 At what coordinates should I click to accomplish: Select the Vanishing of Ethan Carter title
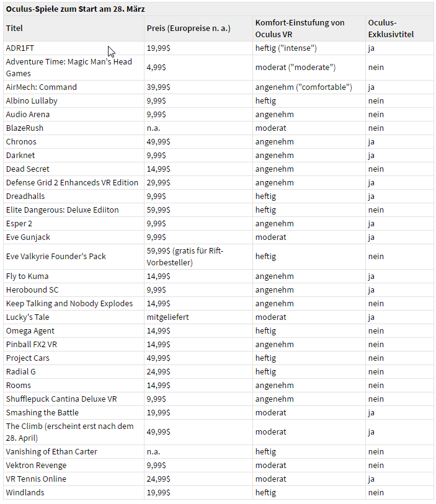(x=51, y=451)
